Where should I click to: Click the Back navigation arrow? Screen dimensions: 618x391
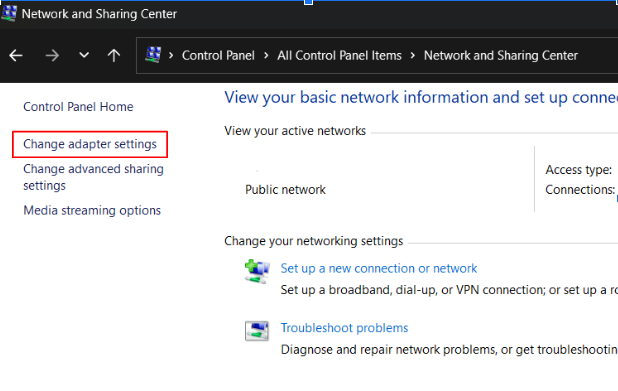pyautogui.click(x=16, y=56)
